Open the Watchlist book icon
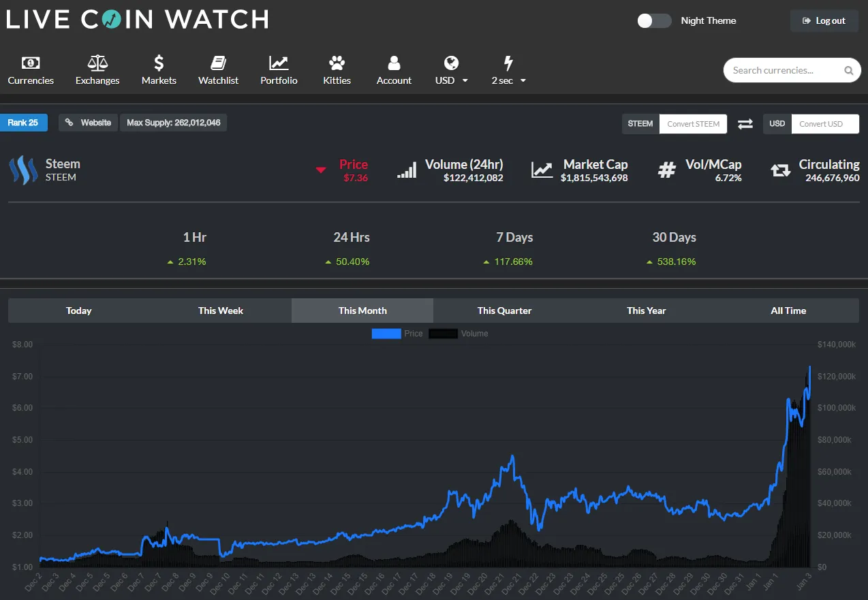The width and height of the screenshot is (868, 600). (218, 63)
